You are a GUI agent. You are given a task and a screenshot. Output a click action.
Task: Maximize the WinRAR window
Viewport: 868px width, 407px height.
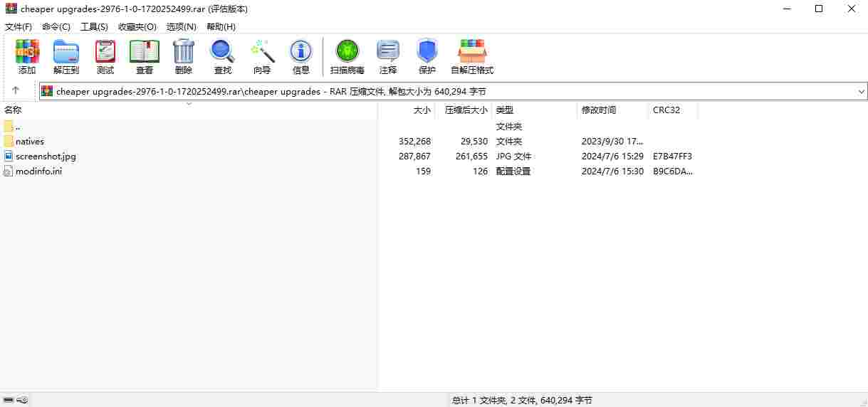point(819,9)
